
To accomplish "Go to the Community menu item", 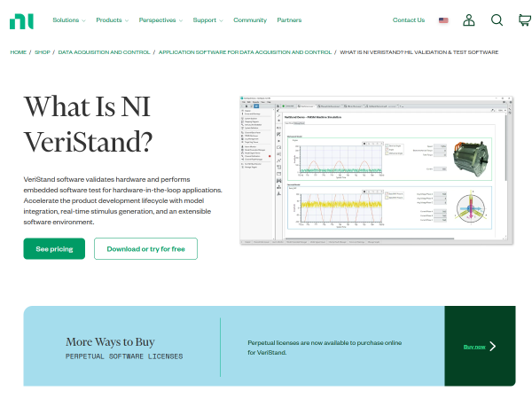I will tap(250, 20).
